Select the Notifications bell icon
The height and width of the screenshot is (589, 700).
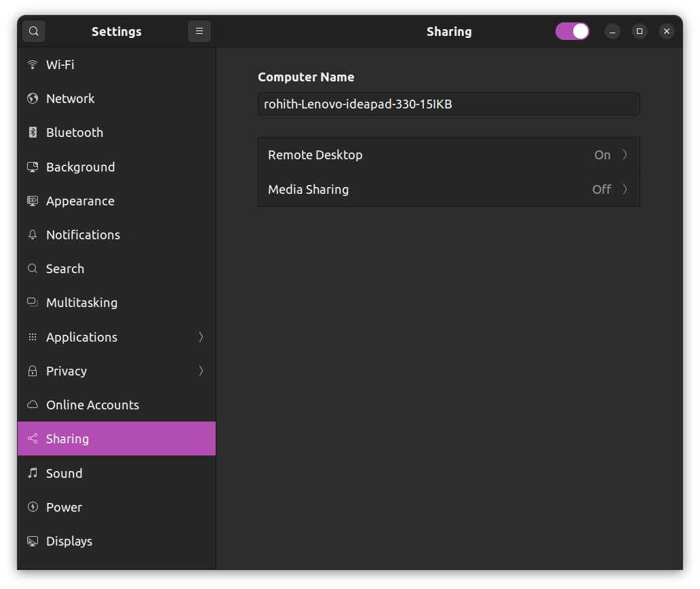[32, 235]
